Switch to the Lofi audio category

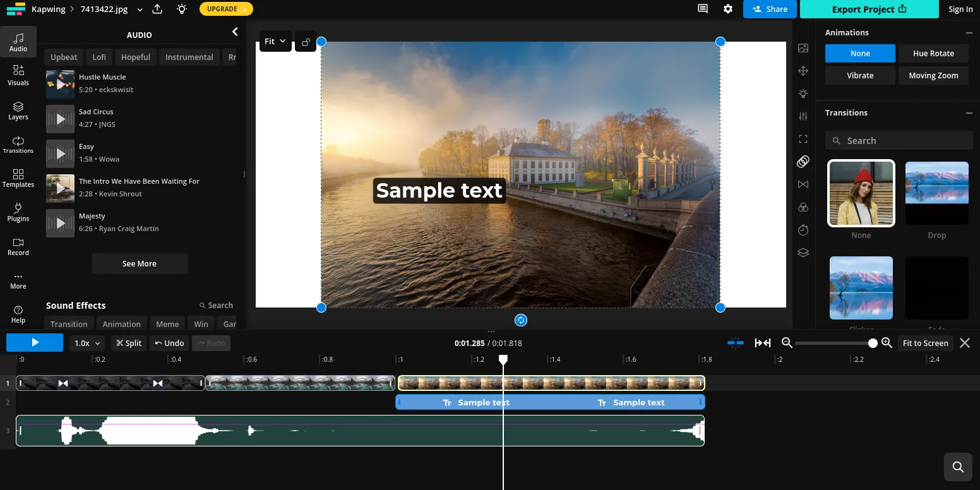(x=99, y=57)
